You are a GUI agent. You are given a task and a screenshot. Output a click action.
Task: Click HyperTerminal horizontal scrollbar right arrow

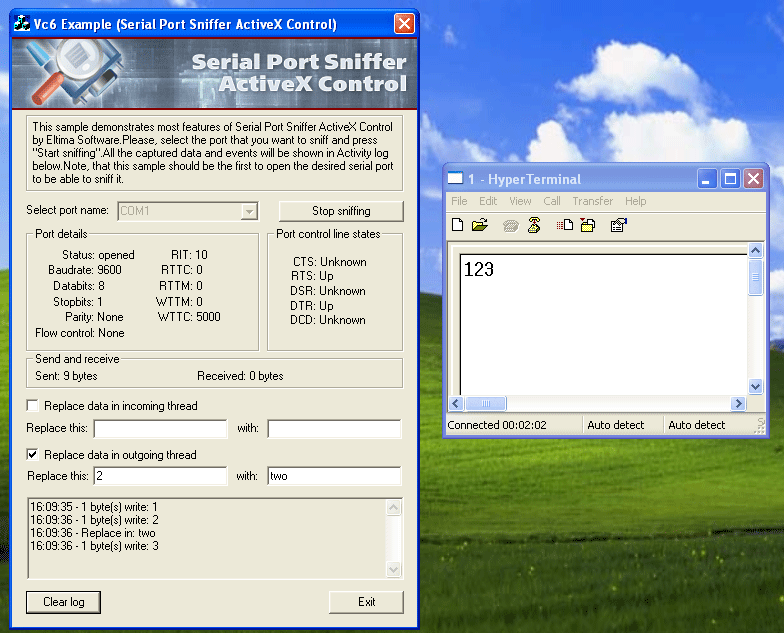tap(738, 404)
